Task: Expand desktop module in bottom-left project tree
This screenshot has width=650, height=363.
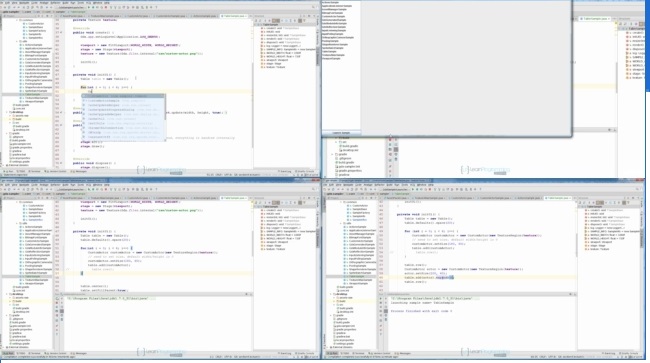Action: pos(7,294)
